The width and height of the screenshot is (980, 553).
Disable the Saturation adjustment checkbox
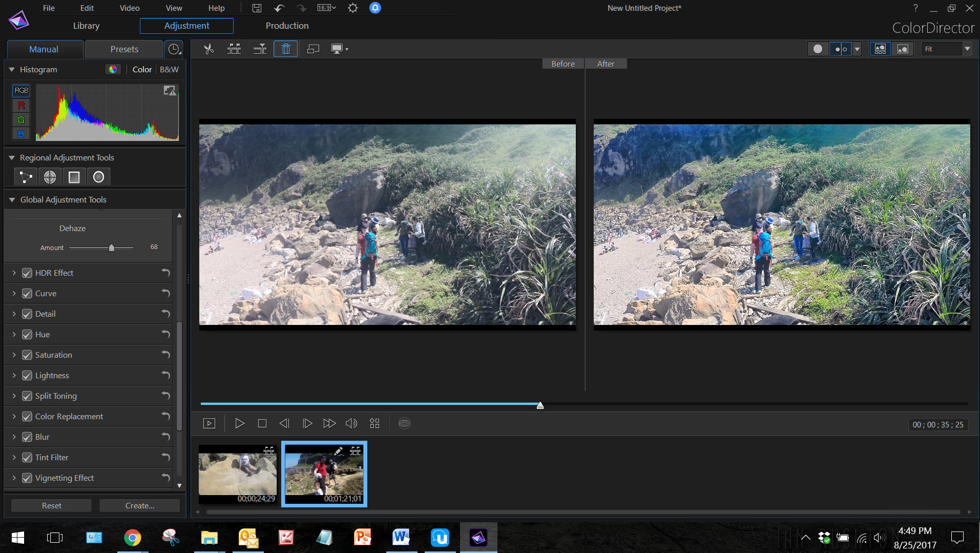pyautogui.click(x=27, y=355)
